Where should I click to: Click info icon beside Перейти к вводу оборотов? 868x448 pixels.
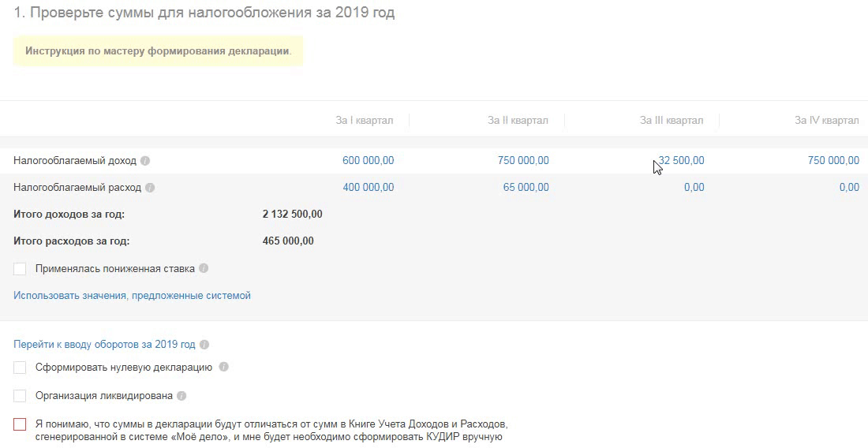pyautogui.click(x=204, y=345)
